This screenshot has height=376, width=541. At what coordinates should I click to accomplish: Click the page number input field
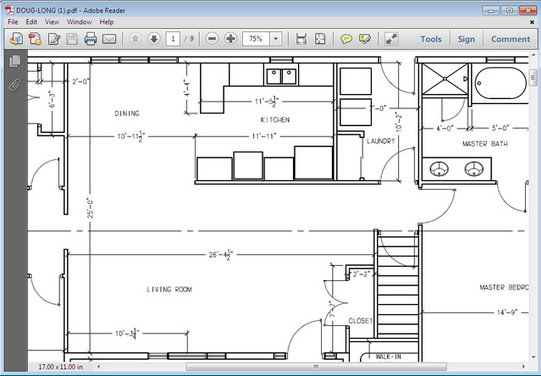(173, 39)
